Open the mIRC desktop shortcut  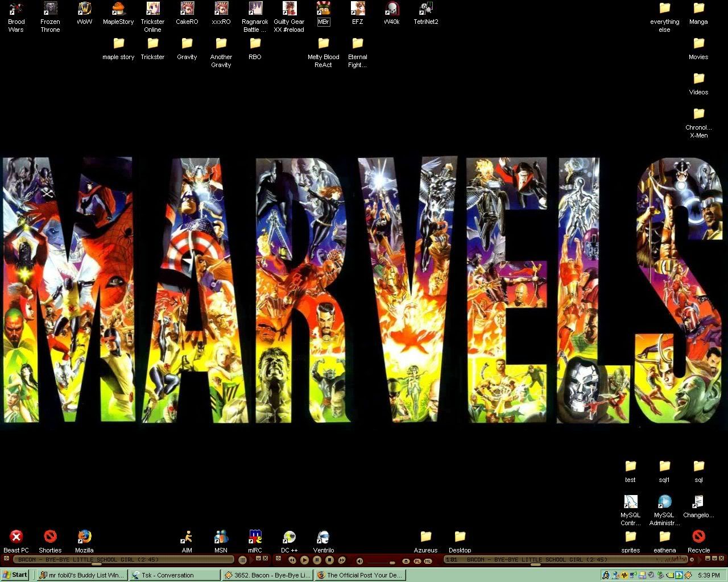pyautogui.click(x=255, y=542)
